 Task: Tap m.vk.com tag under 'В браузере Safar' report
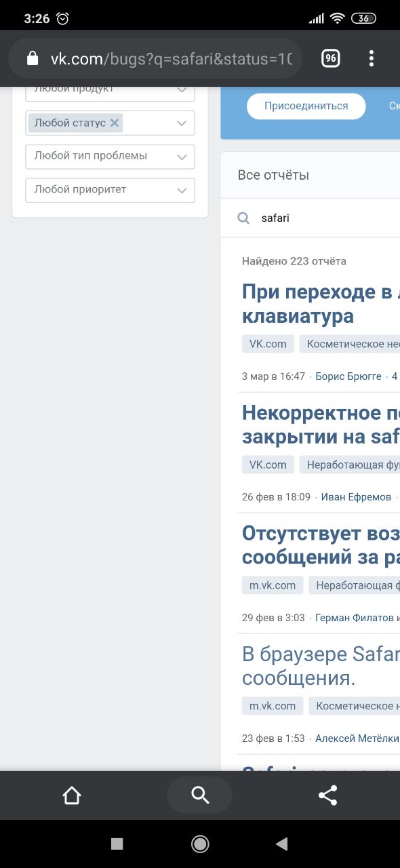coord(273,706)
